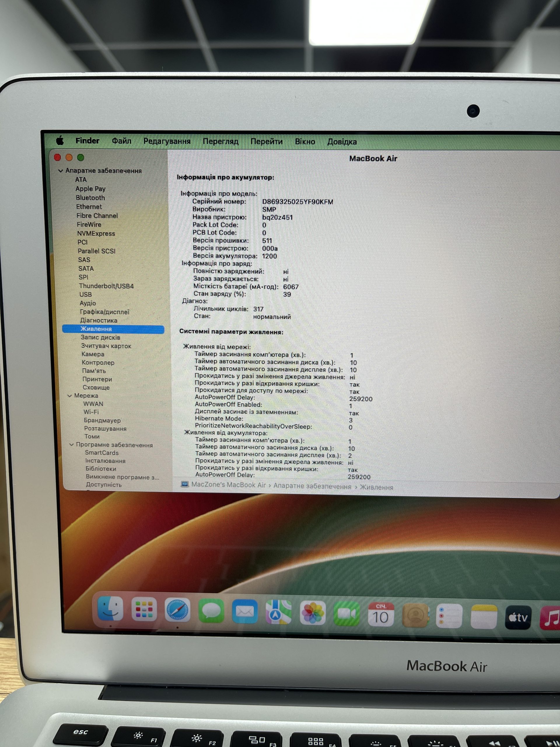The height and width of the screenshot is (747, 560).
Task: Launch Apple TV from the Dock
Action: (518, 617)
